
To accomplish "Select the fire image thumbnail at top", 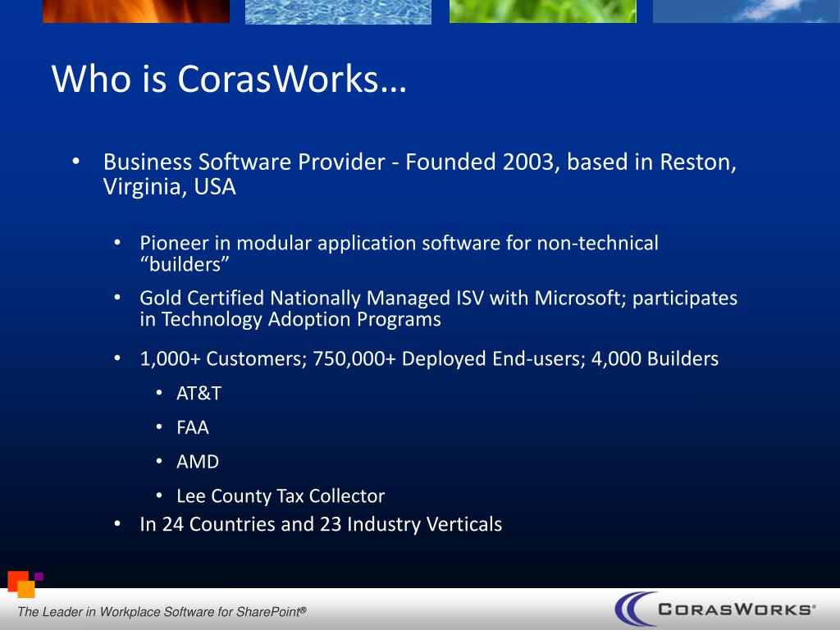I will (136, 11).
